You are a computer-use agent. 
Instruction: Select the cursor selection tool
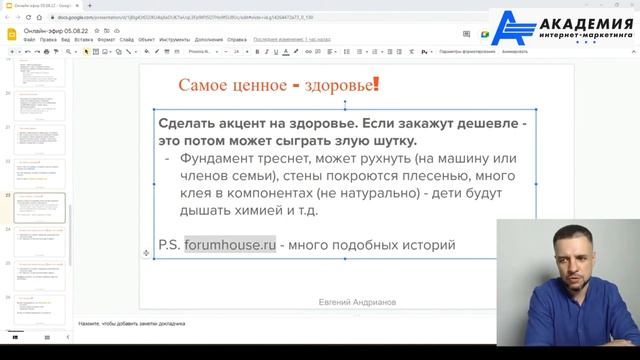point(86,52)
